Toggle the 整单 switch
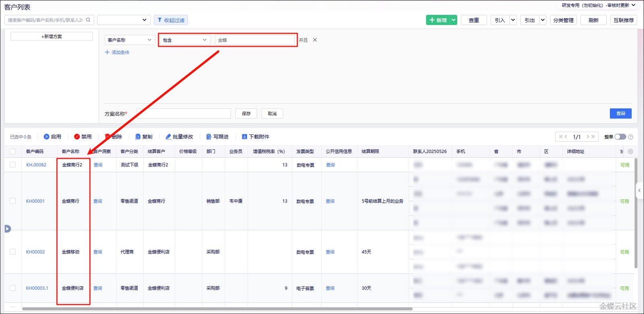 [x=620, y=137]
